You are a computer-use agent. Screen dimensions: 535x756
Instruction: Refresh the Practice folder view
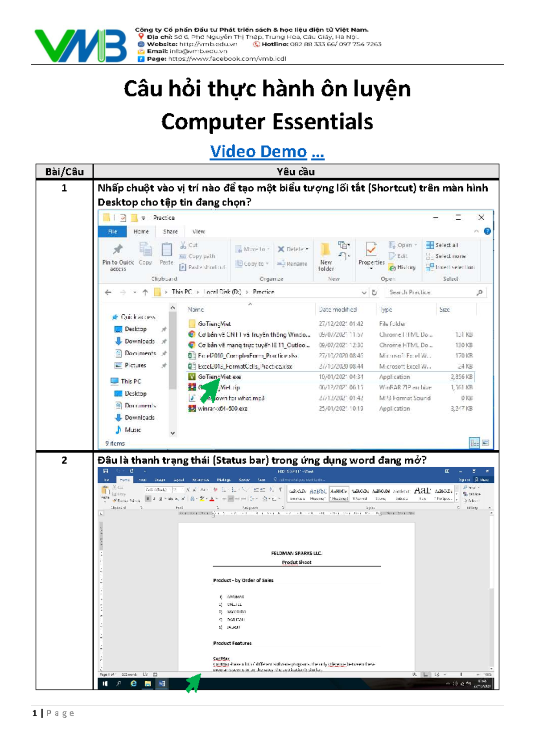(374, 292)
